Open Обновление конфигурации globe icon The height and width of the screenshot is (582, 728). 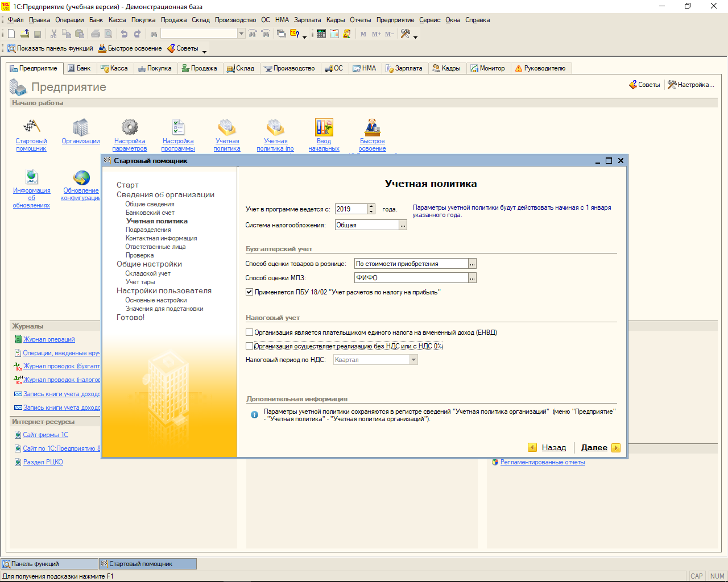pos(81,177)
